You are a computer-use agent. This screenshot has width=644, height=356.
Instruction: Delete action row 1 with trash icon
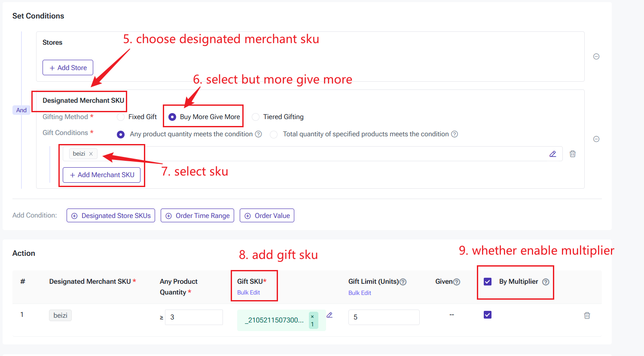point(587,316)
